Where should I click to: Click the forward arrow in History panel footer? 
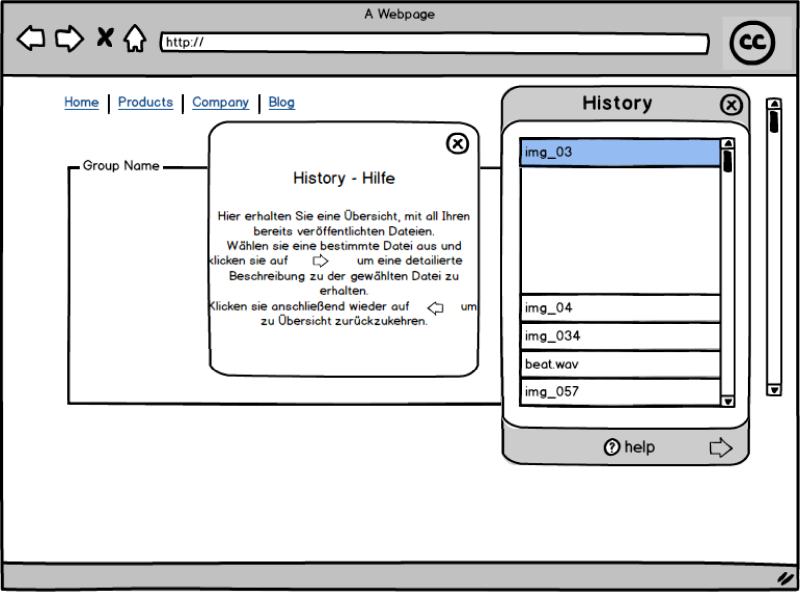point(721,447)
